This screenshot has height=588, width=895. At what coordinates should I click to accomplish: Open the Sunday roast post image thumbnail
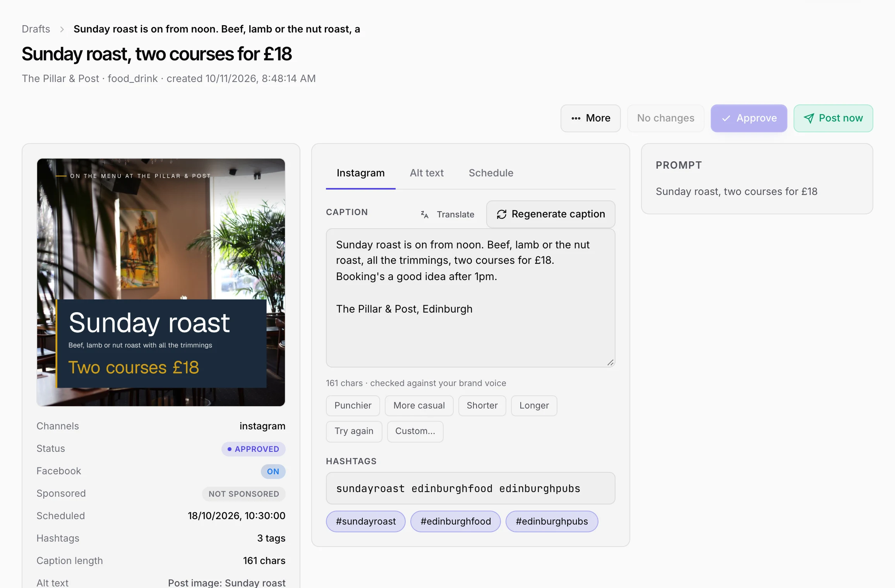coord(161,282)
